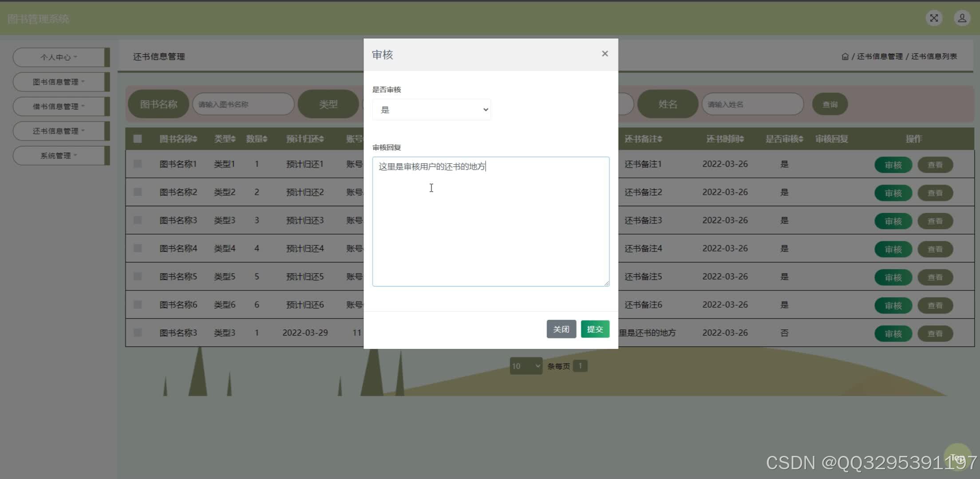Image resolution: width=980 pixels, height=479 pixels.
Task: Click the 类型 search label pill
Action: [328, 104]
